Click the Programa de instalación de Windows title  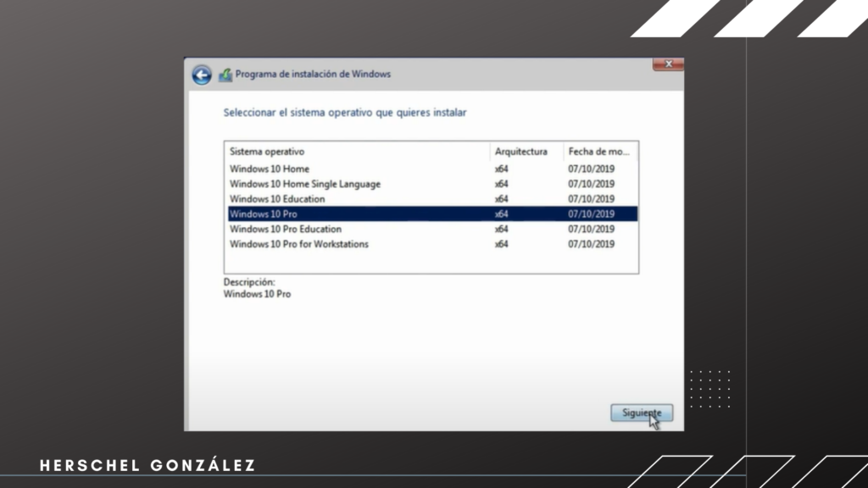(x=313, y=75)
